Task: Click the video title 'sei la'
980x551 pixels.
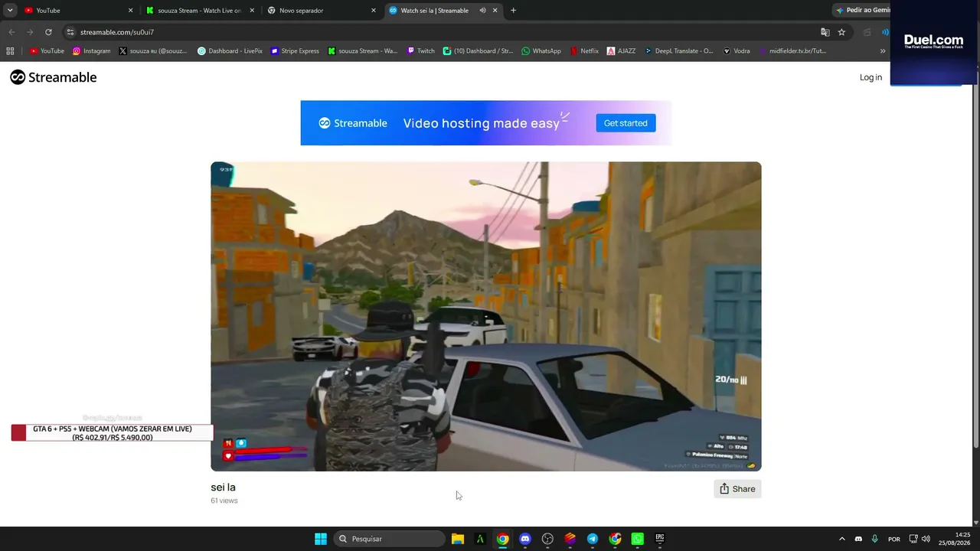Action: 223,487
